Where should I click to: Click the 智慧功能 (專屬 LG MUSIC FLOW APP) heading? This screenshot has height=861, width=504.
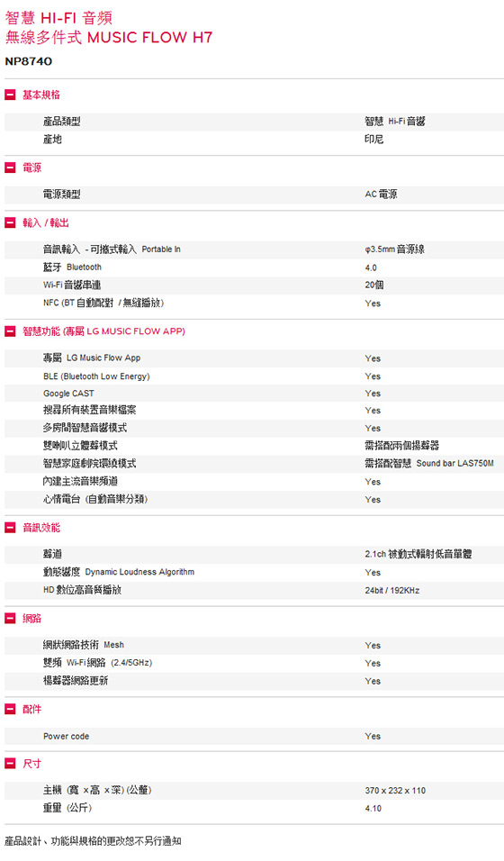103,331
